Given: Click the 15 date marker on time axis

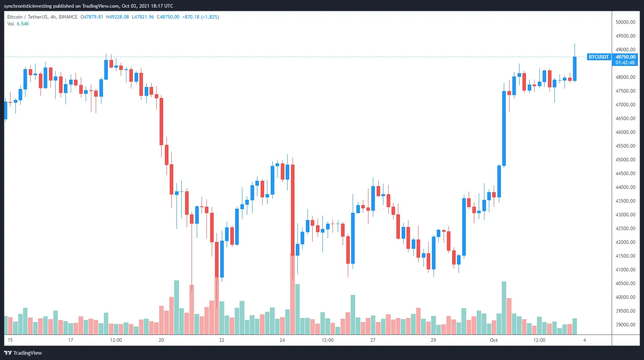Looking at the screenshot, I should click(x=10, y=340).
